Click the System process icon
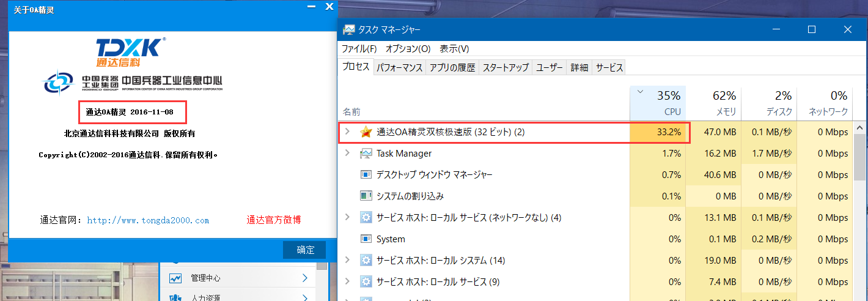The height and width of the screenshot is (301, 868). [x=366, y=239]
